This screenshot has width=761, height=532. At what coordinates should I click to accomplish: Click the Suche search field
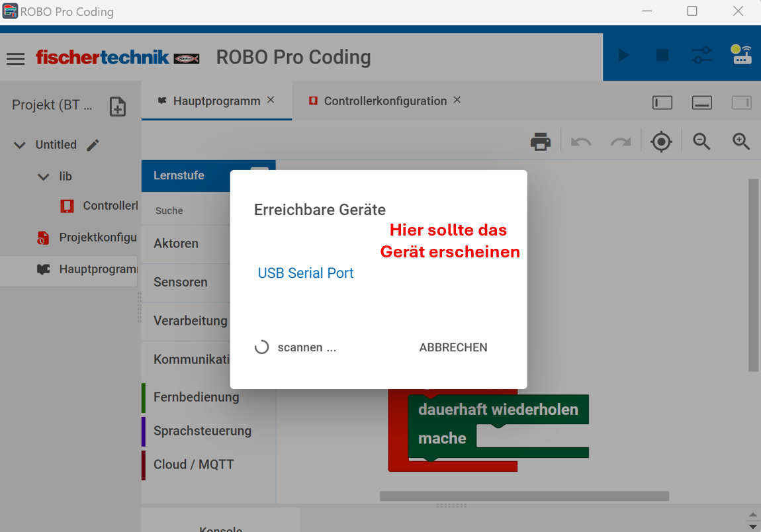tap(186, 210)
